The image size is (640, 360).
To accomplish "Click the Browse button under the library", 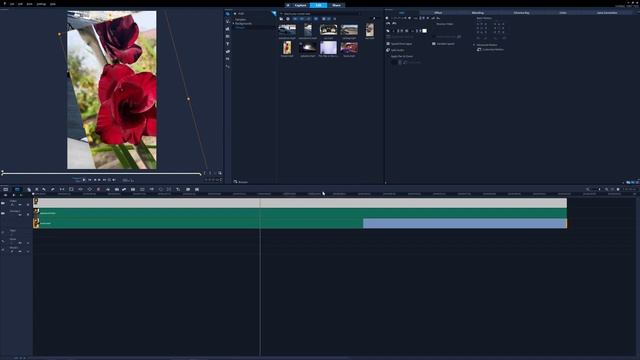I will point(241,182).
